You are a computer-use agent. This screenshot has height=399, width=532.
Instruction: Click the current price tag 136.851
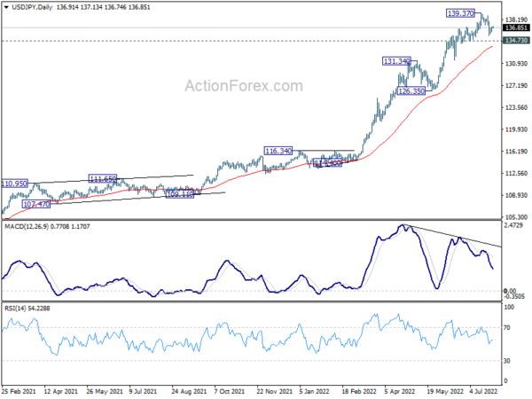[516, 27]
